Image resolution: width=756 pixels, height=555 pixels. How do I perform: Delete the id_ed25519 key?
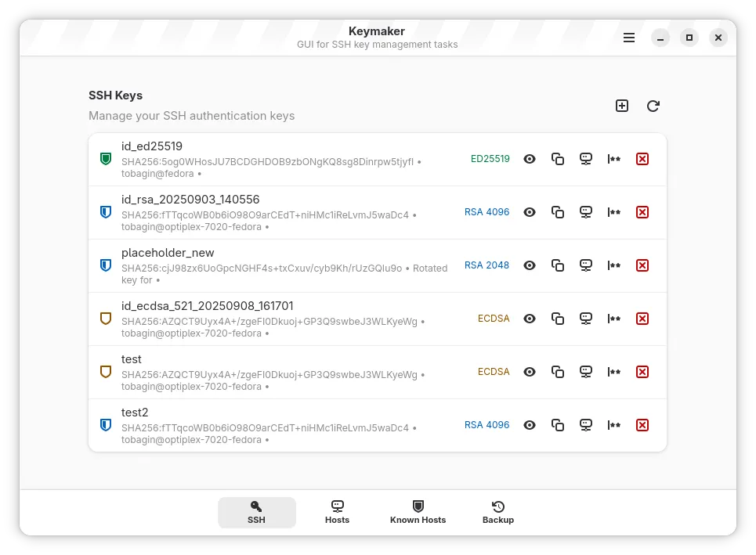click(x=642, y=159)
